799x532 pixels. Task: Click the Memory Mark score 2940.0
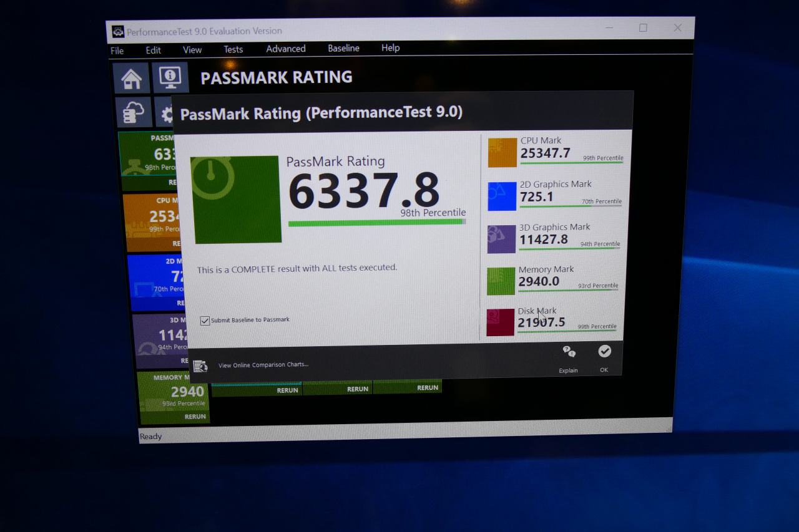[x=539, y=281]
